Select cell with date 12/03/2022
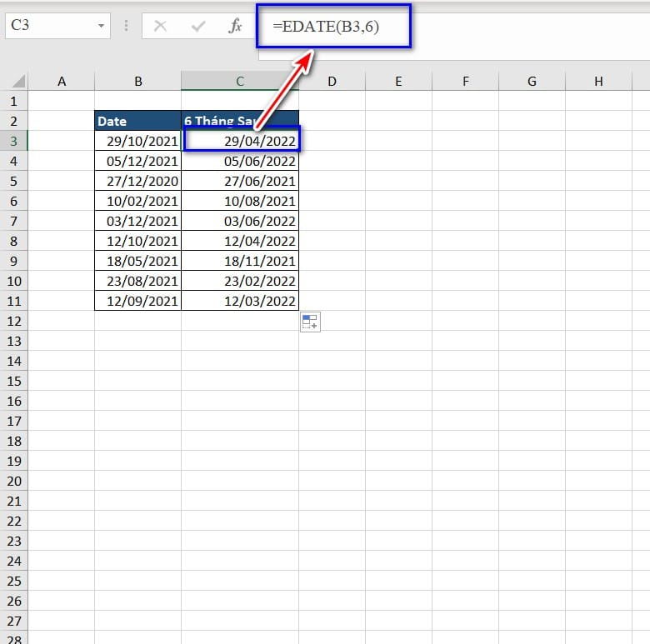This screenshot has width=650, height=644. coord(240,301)
